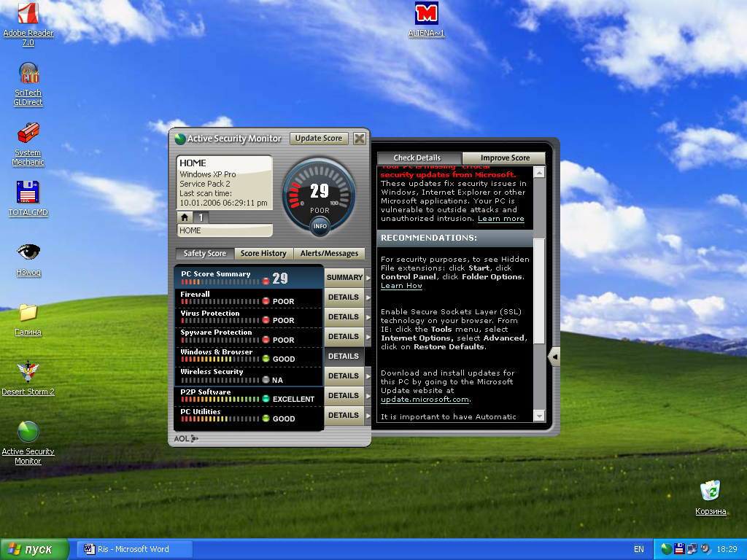The image size is (747, 560).
Task: Click the EN language indicator
Action: click(639, 549)
